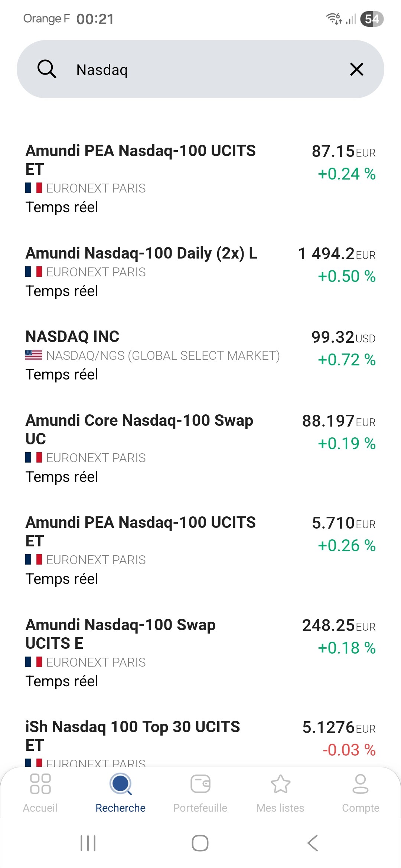Open the Accueil home tab icon
The height and width of the screenshot is (868, 401).
click(40, 784)
